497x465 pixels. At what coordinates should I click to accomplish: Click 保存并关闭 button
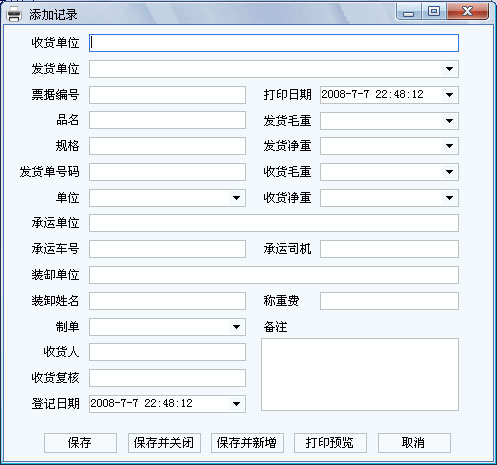click(164, 443)
